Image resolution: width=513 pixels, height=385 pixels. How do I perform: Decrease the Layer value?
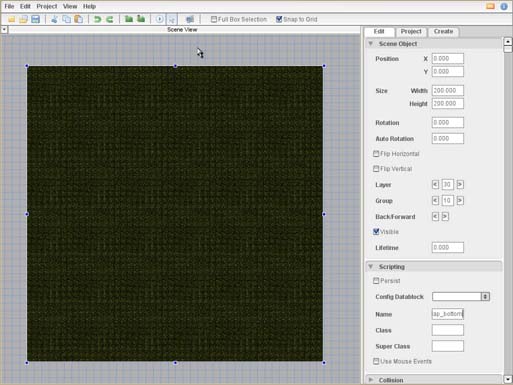click(435, 184)
